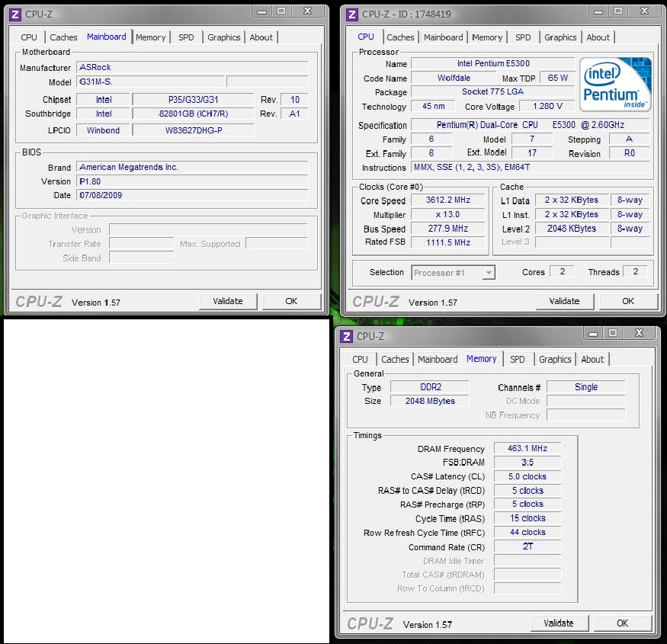Select Mainboard tab in Mainboard window
This screenshot has height=644, width=667.
(x=107, y=37)
